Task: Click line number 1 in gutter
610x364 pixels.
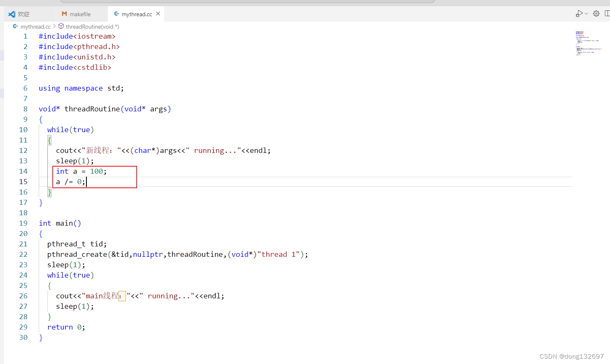Action: (25, 36)
